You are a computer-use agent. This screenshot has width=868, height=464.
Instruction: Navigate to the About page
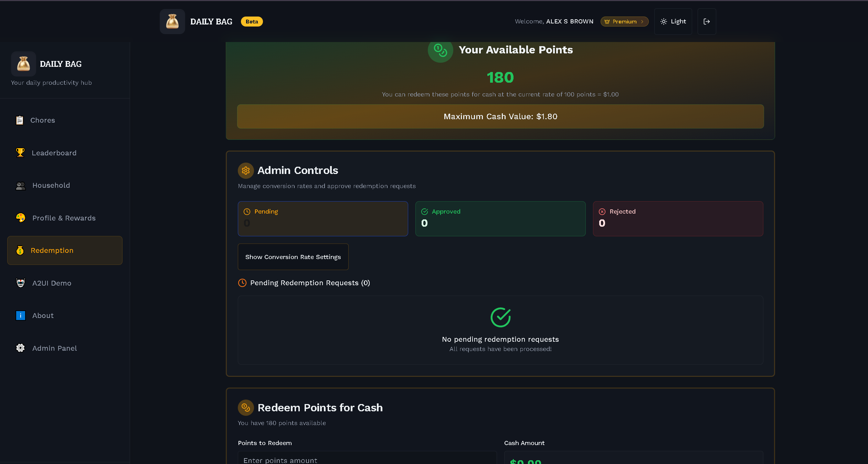(43, 315)
